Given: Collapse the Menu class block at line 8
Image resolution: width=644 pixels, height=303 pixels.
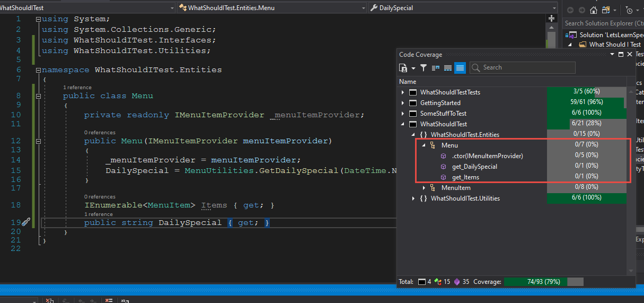Looking at the screenshot, I should [38, 96].
